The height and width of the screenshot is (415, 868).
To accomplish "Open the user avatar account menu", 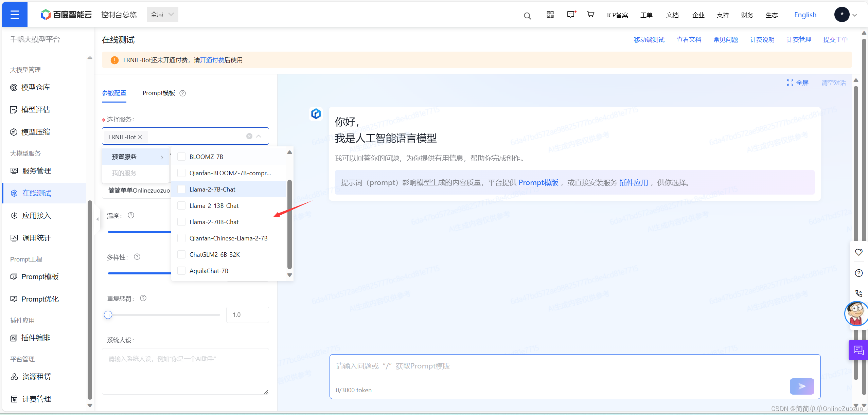I will (x=842, y=15).
